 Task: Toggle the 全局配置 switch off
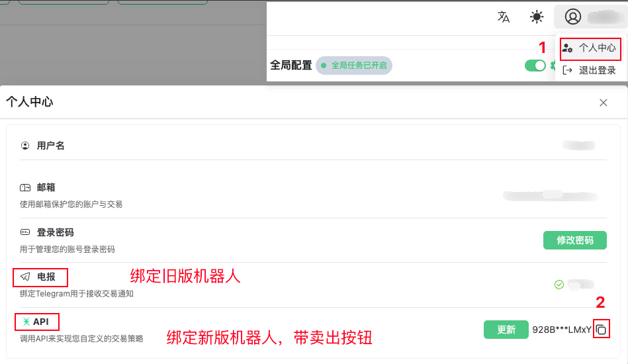pyautogui.click(x=535, y=65)
